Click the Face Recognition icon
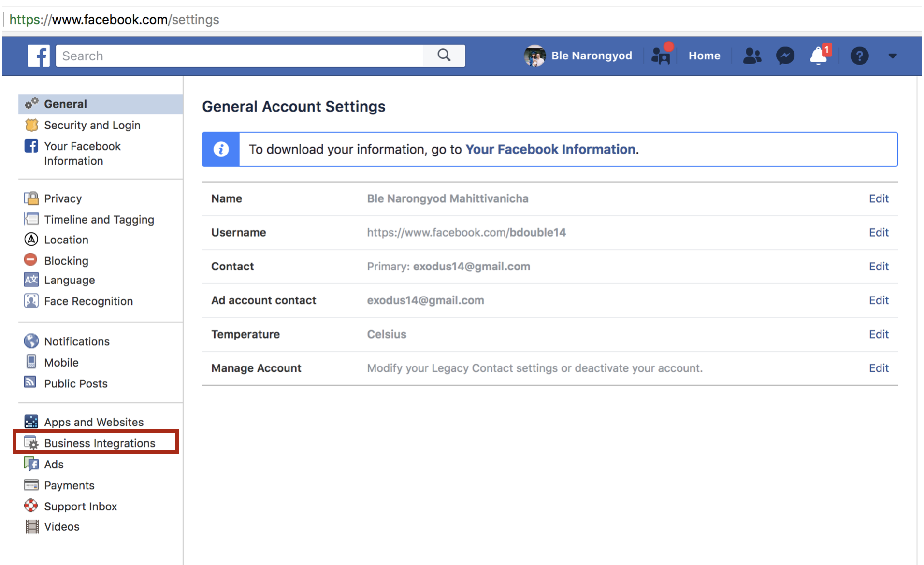The image size is (924, 565). 31,301
